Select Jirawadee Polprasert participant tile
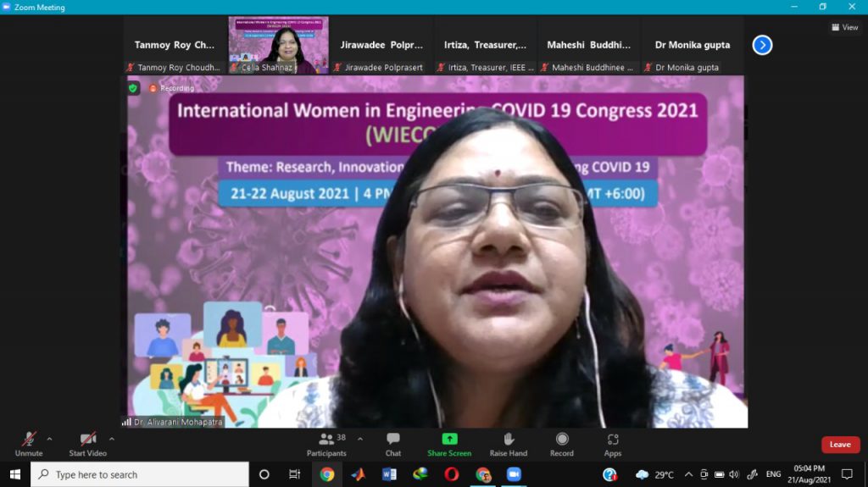The width and height of the screenshot is (868, 487). 381,46
